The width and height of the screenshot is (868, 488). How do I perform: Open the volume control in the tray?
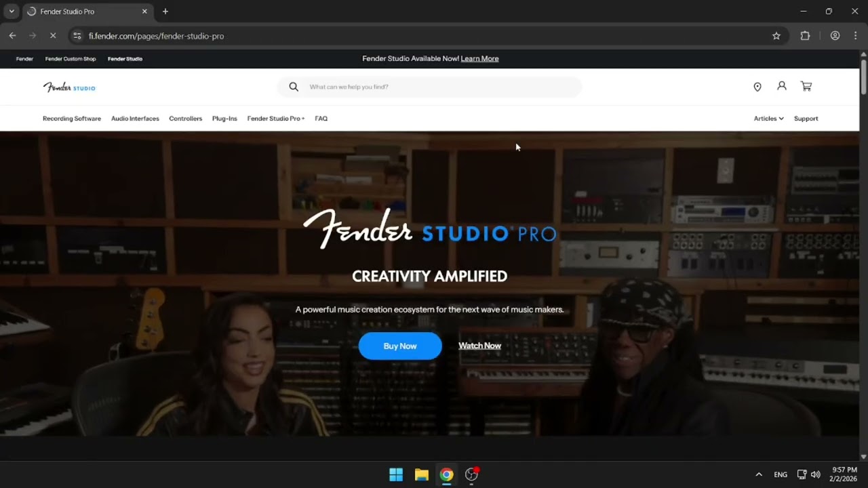[x=816, y=474]
